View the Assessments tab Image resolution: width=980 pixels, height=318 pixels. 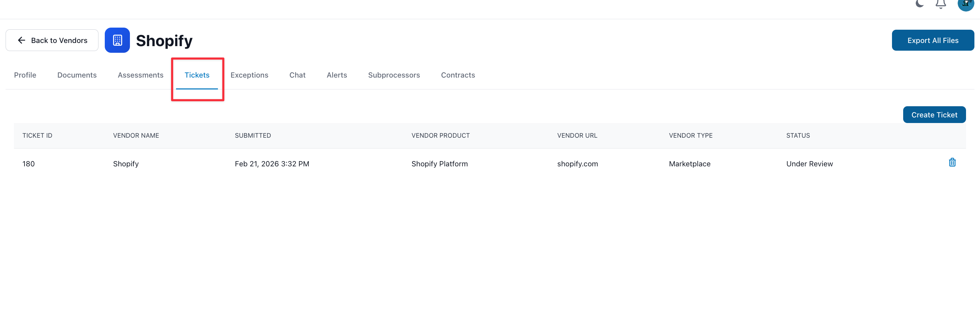pyautogui.click(x=141, y=75)
